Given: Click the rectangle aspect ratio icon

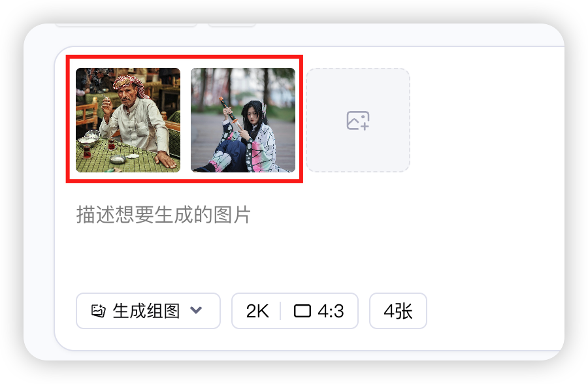Looking at the screenshot, I should [x=302, y=311].
